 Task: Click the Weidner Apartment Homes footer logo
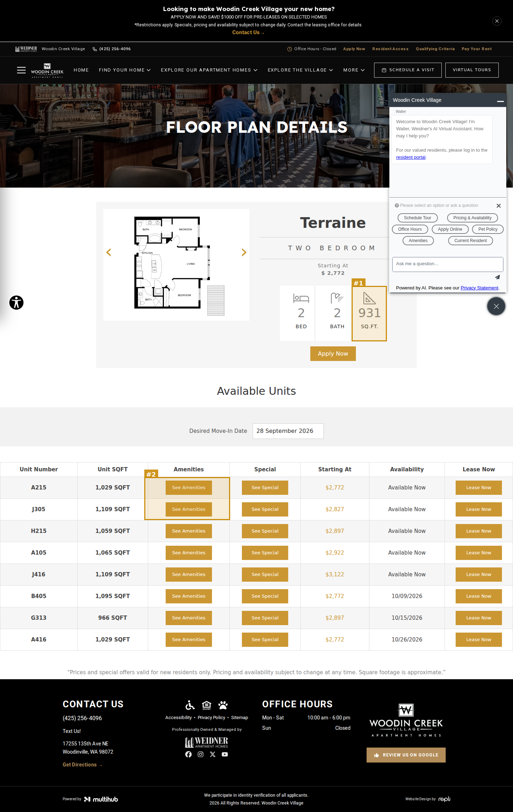[x=207, y=742]
